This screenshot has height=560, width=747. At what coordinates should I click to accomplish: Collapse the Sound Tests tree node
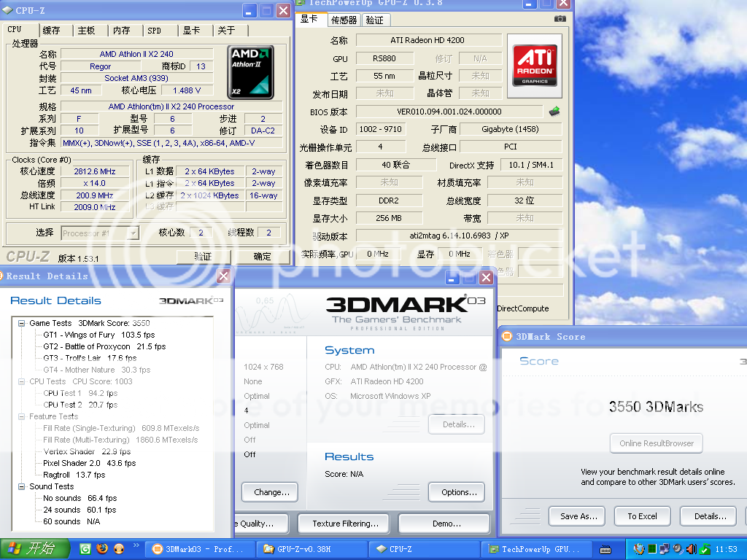(x=21, y=486)
